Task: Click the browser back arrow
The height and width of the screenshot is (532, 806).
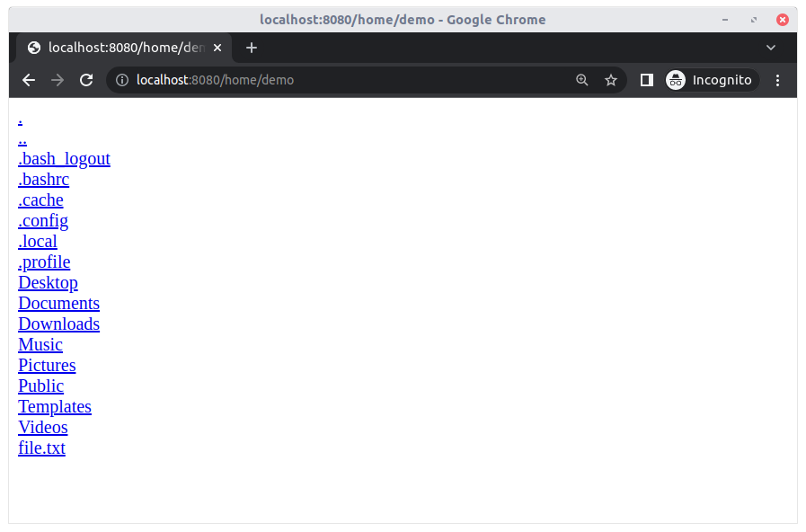Action: 28,80
